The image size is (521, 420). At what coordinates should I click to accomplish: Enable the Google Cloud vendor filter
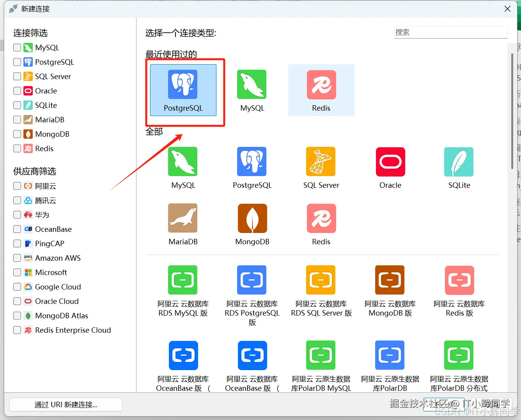tap(17, 287)
